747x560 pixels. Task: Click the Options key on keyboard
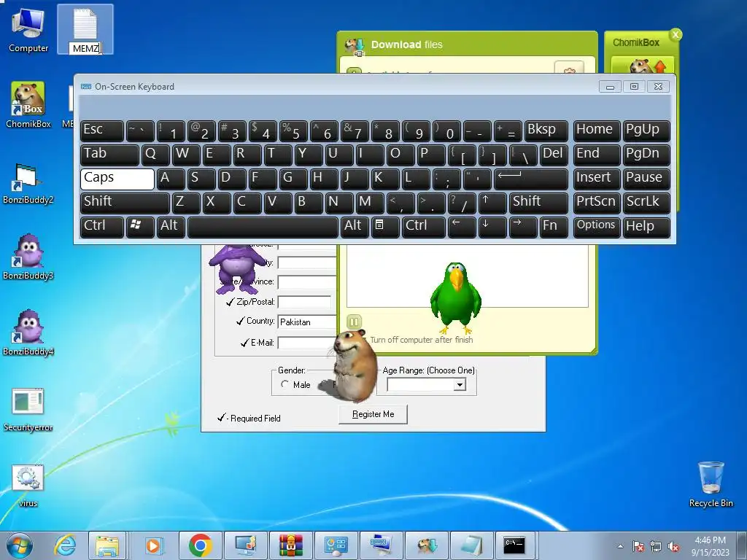click(597, 227)
